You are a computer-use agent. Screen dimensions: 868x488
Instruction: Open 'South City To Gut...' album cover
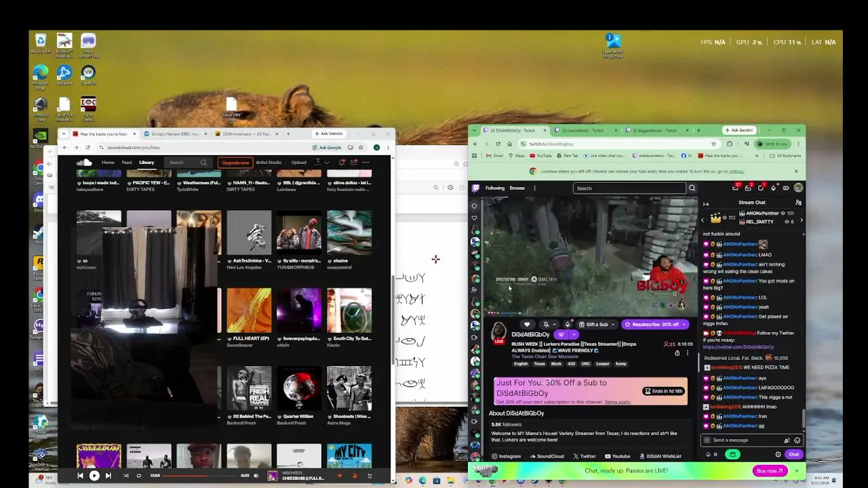pos(349,310)
